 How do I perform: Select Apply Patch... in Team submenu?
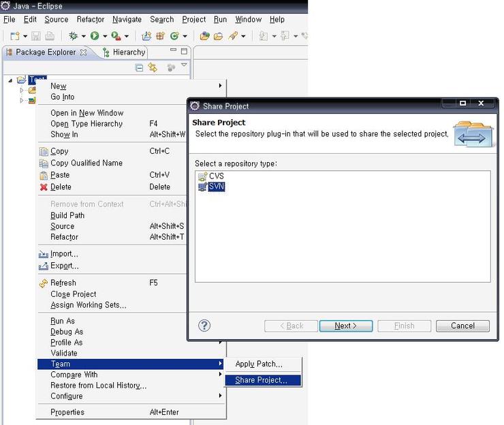tap(263, 364)
